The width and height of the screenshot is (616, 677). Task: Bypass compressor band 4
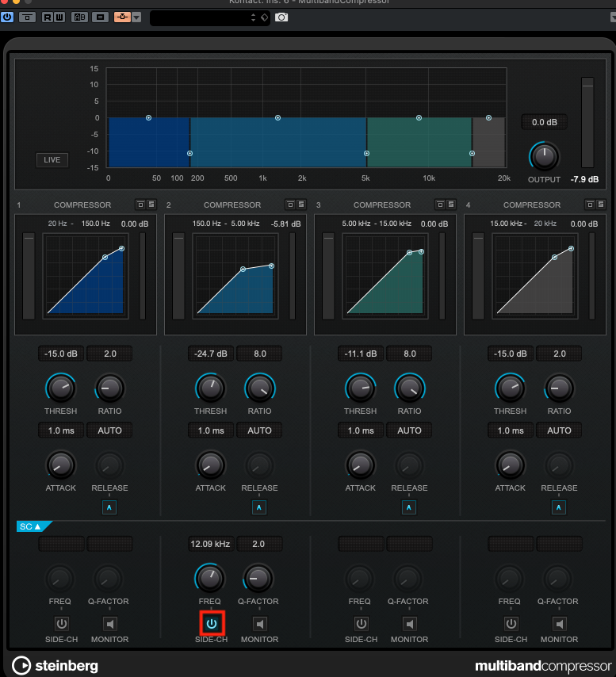click(590, 205)
